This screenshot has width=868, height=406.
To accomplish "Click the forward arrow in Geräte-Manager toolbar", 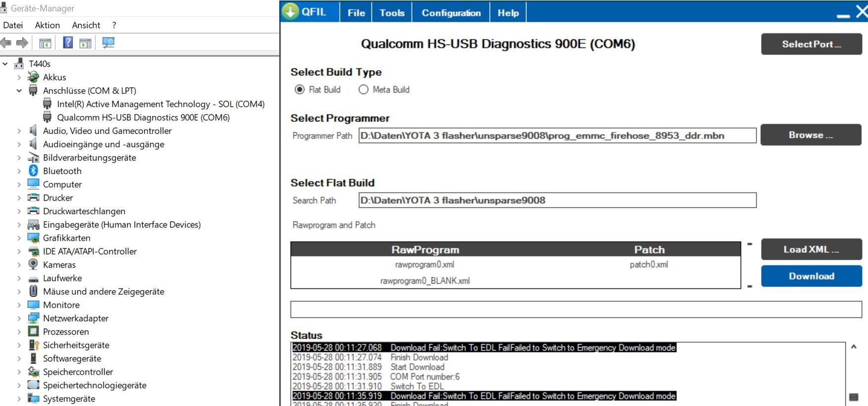I will [x=22, y=43].
